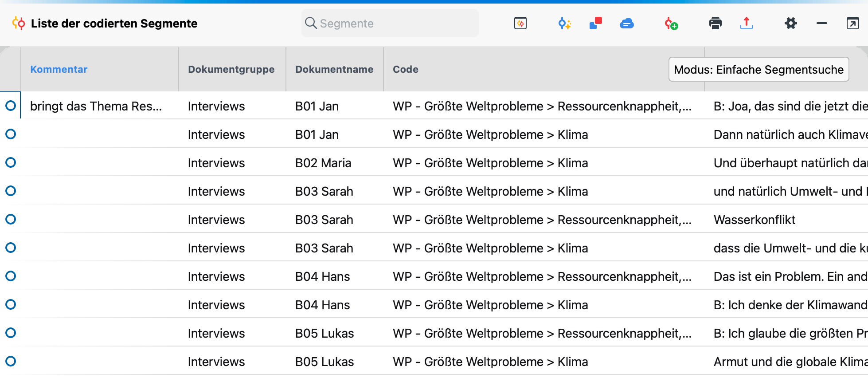Viewport: 868px width, 386px height.
Task: Undock the list into separate window
Action: 852,23
